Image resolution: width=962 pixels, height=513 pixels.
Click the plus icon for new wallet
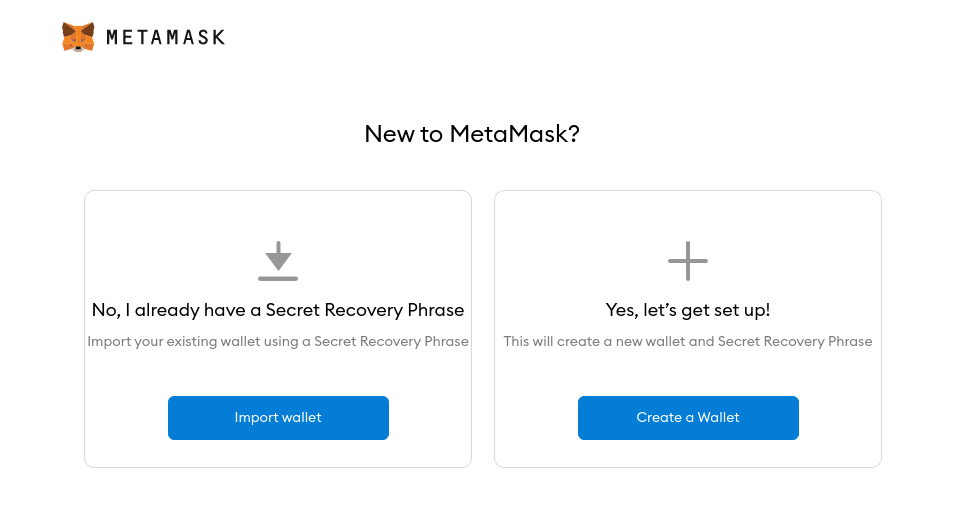688,261
